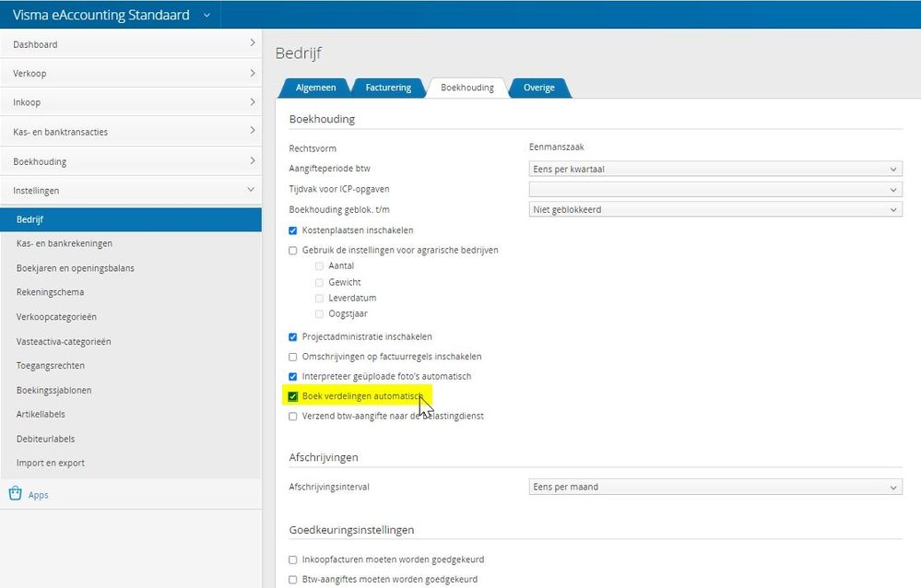Tick the Aantal checkbox
The height and width of the screenshot is (588, 921).
click(319, 266)
